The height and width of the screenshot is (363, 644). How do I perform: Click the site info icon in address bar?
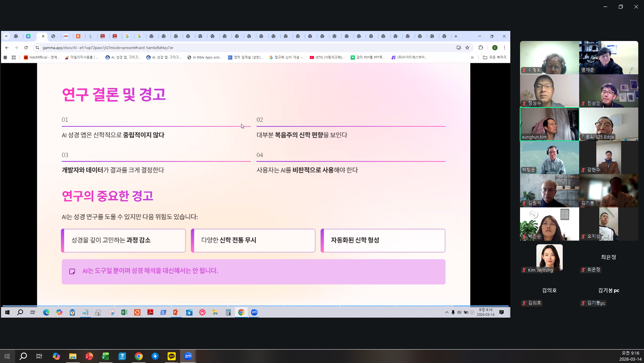click(x=37, y=48)
